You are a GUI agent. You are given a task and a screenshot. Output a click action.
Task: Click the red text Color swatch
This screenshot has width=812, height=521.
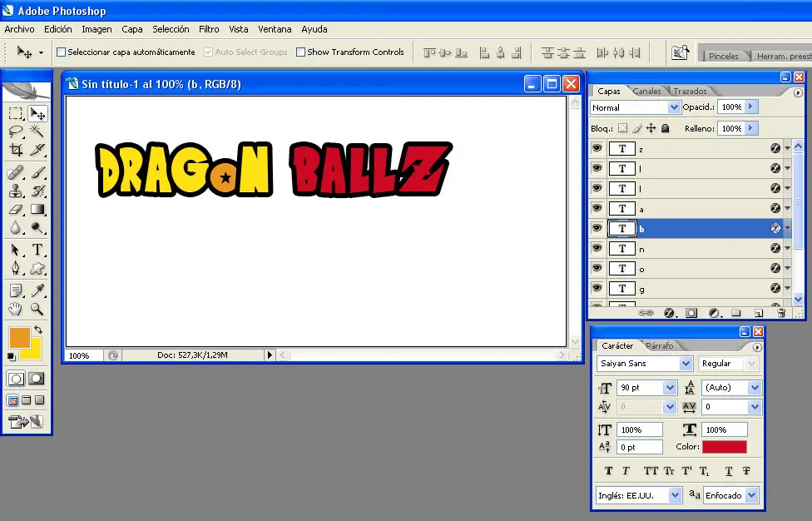[x=725, y=446]
